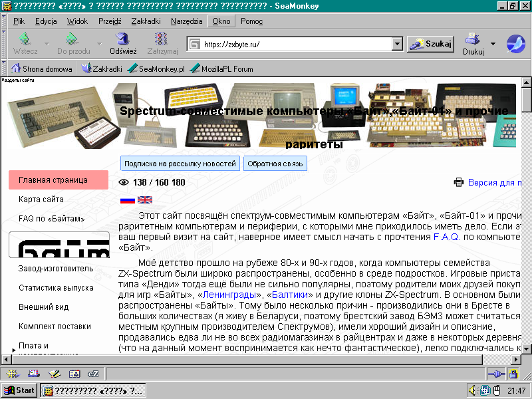Open the Drukuj options dropdown arrow
532x399 pixels.
[x=493, y=44]
